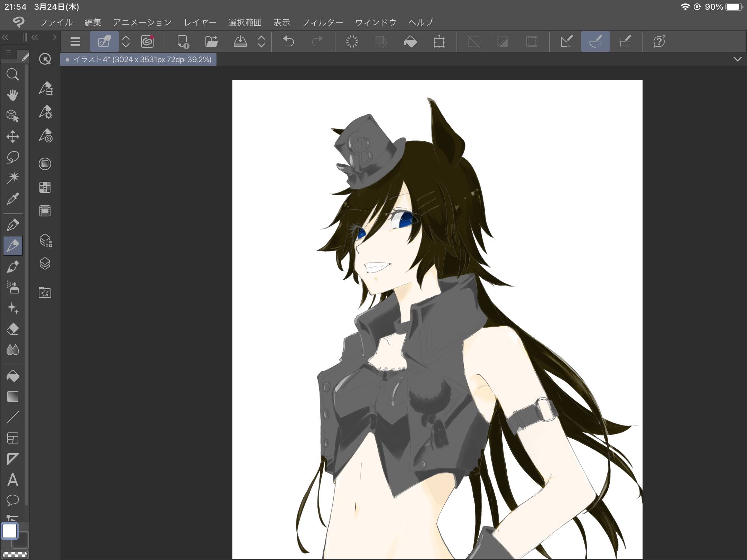Create a new canvas file
This screenshot has width=747, height=560.
(183, 42)
